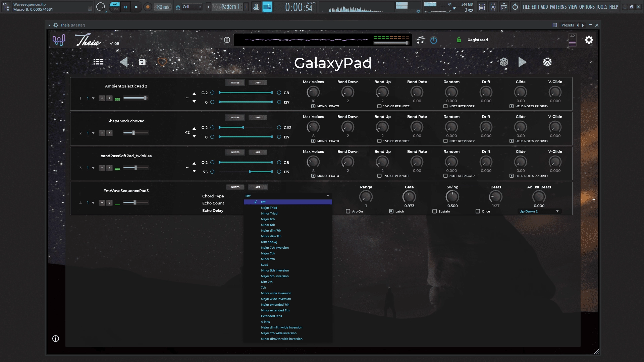The height and width of the screenshot is (362, 644).
Task: Click the Presets button in plugin title bar
Action: pyautogui.click(x=568, y=25)
